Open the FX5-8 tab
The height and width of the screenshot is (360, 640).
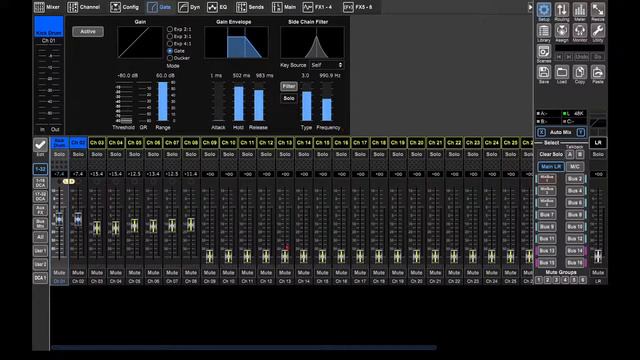point(358,7)
